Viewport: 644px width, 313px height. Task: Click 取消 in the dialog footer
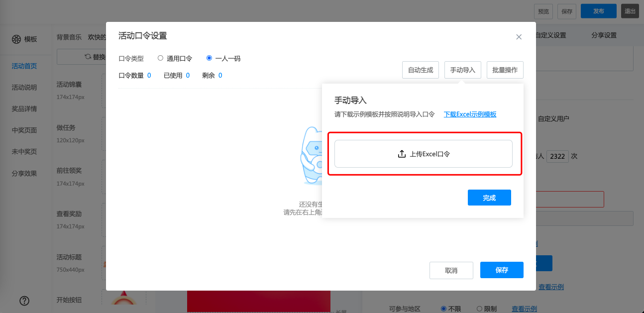click(x=451, y=270)
